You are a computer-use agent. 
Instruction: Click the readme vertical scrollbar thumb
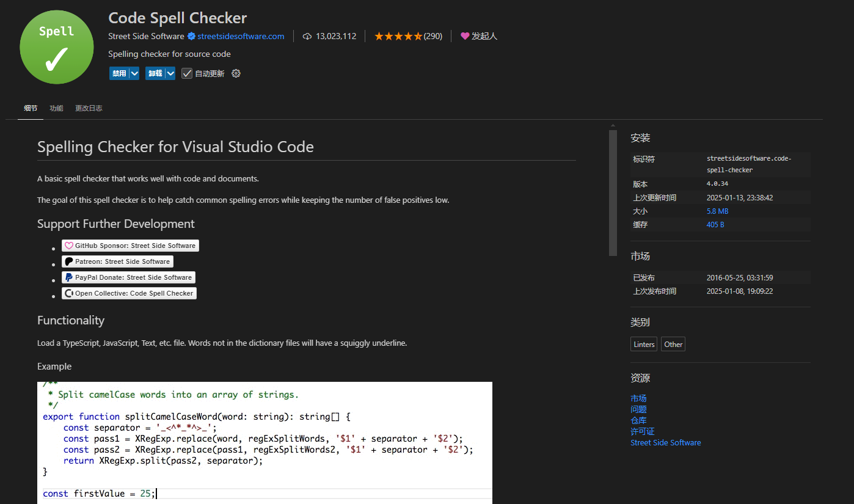click(x=613, y=193)
